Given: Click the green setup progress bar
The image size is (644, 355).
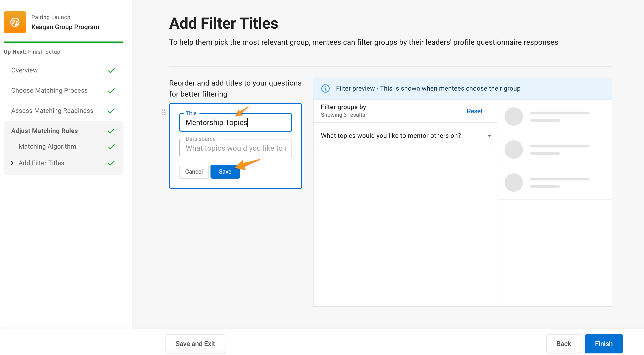Looking at the screenshot, I should 64,42.
